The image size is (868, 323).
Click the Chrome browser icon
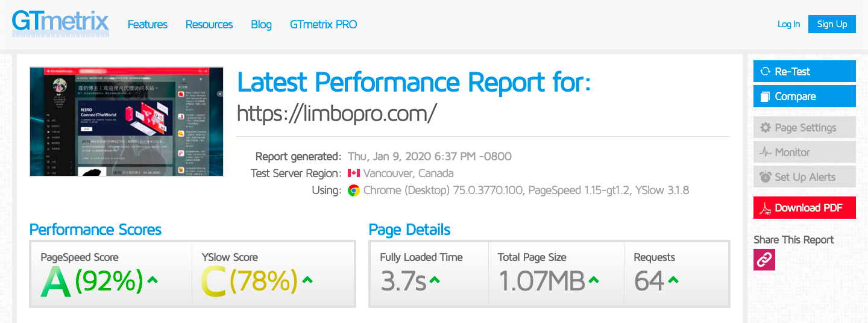[x=354, y=190]
